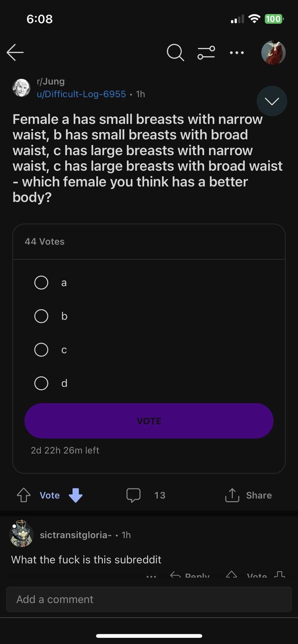The height and width of the screenshot is (644, 298).
Task: Tap the post author's avatar
Action: pos(22,88)
